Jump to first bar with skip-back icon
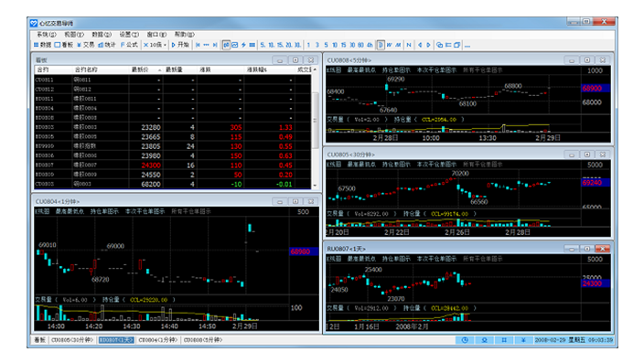 point(198,45)
